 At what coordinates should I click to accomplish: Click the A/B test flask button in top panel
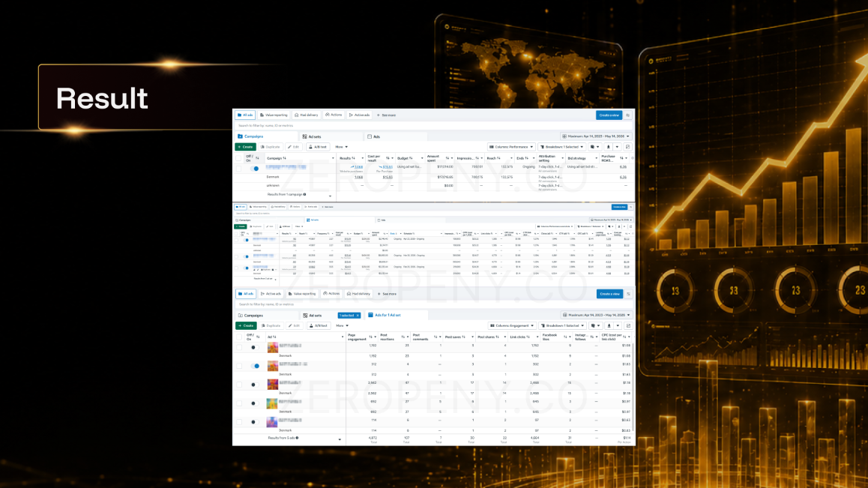(318, 147)
